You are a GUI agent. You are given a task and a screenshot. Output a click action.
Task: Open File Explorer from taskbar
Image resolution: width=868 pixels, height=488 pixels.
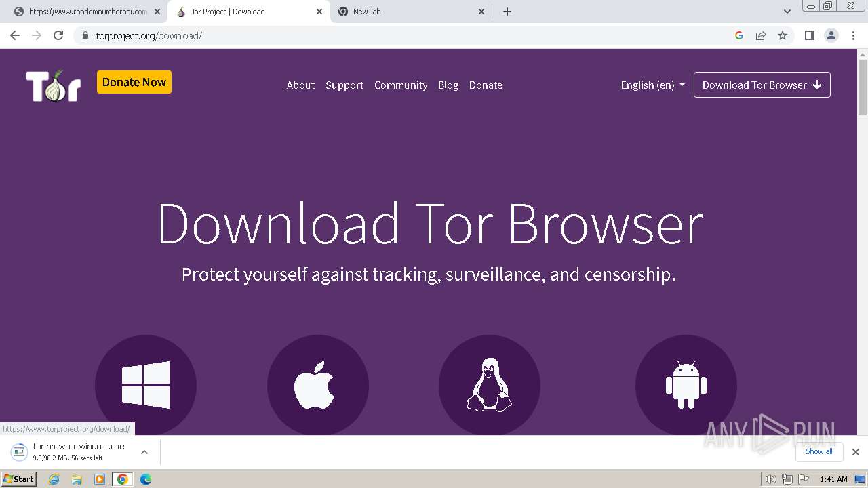click(77, 479)
